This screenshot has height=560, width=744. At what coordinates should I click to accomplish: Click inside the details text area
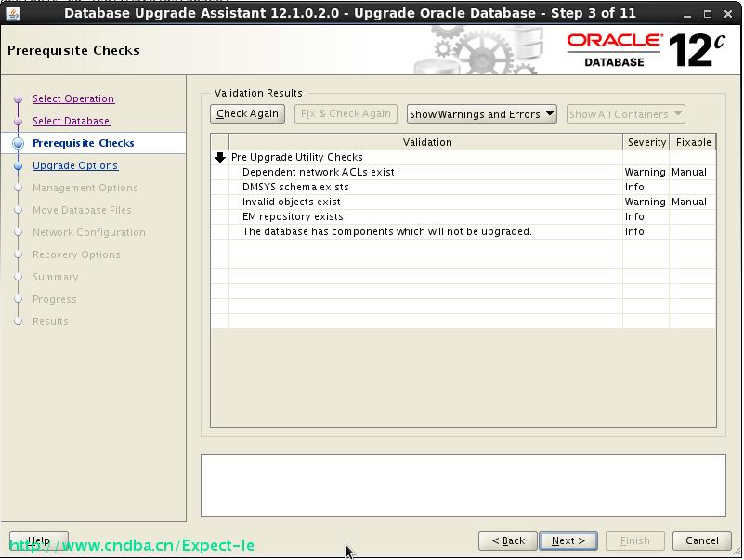[463, 486]
